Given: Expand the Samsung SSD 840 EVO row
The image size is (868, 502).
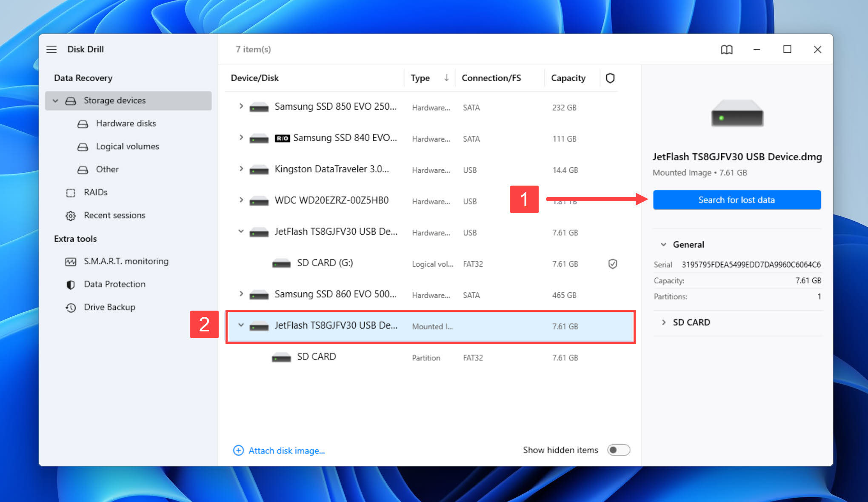Looking at the screenshot, I should (x=241, y=137).
